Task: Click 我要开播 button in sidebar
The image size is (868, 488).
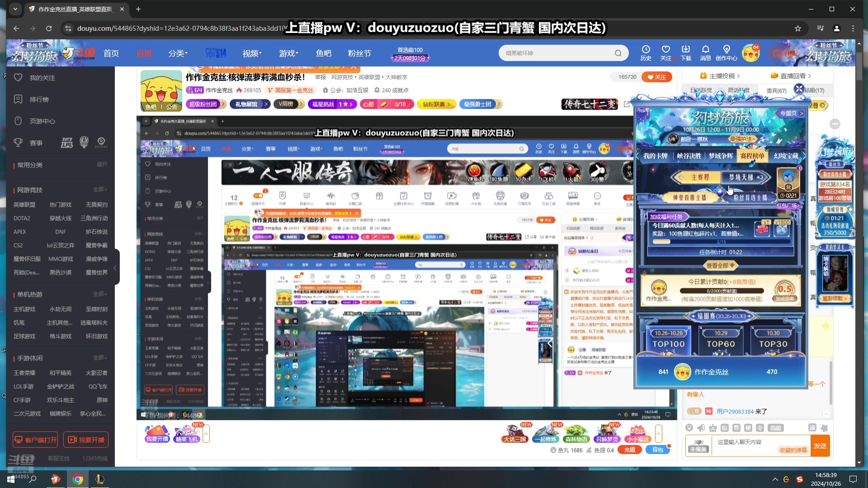Action: 85,440
